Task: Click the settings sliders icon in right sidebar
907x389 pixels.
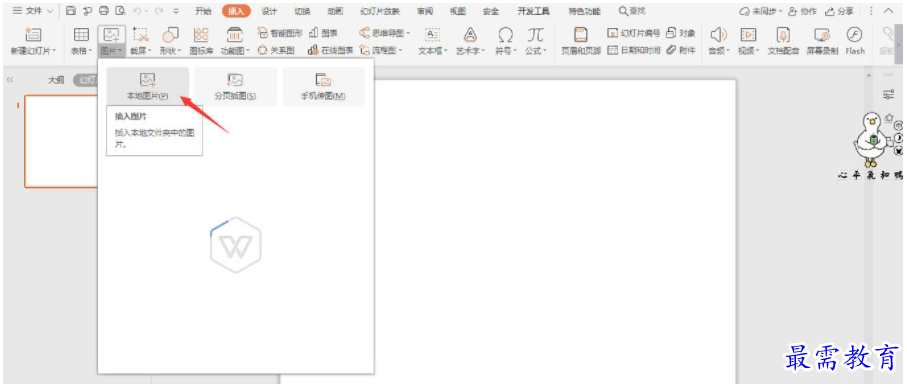Action: click(x=888, y=94)
